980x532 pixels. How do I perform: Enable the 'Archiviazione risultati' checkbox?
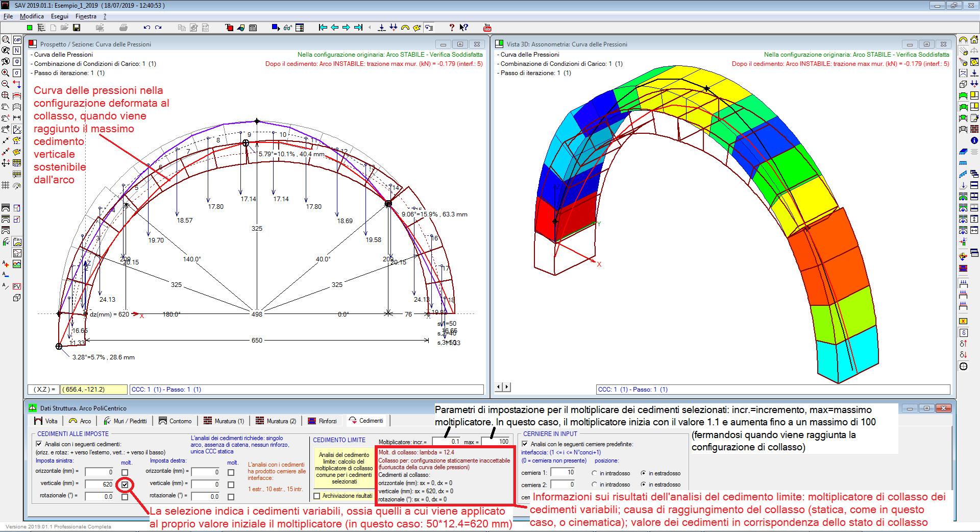pos(317,496)
